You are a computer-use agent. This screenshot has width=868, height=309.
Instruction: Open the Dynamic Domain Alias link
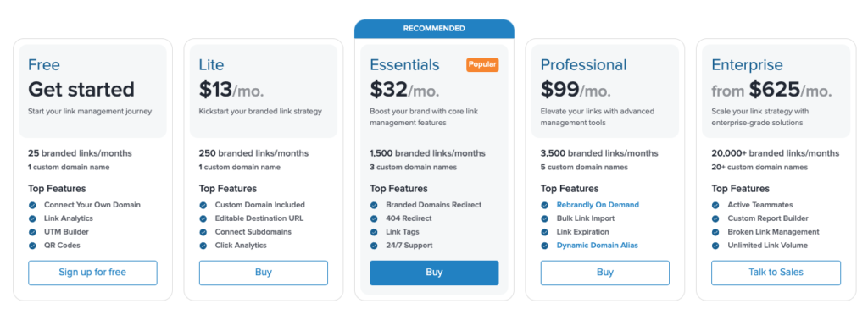598,246
